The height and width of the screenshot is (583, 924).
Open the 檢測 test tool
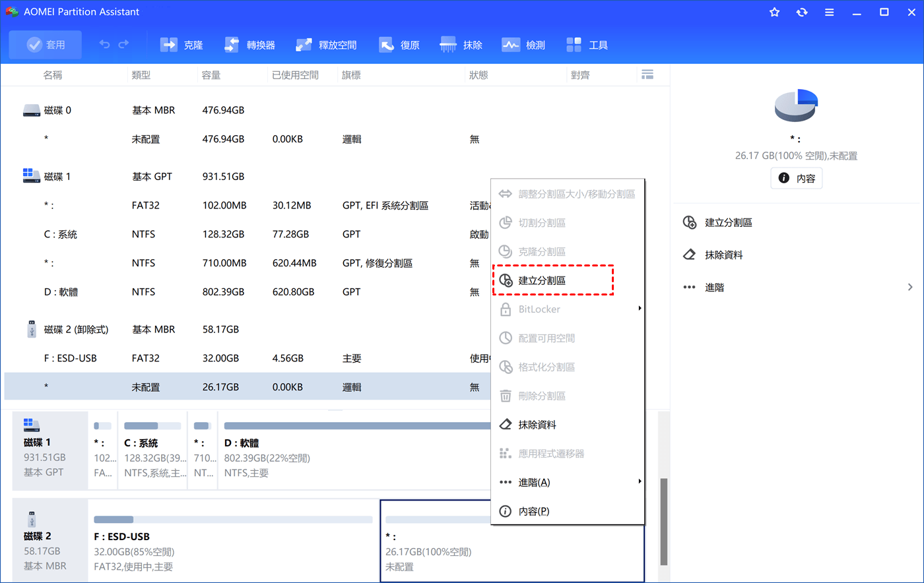[523, 45]
